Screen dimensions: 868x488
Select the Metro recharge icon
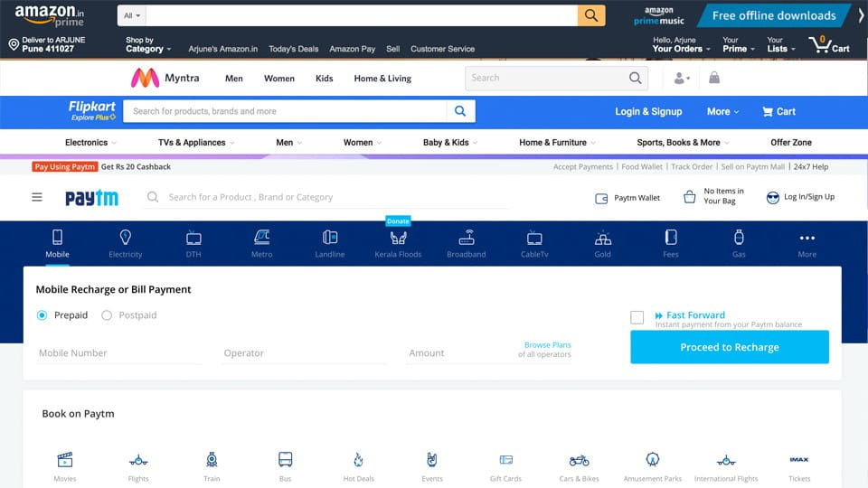262,238
